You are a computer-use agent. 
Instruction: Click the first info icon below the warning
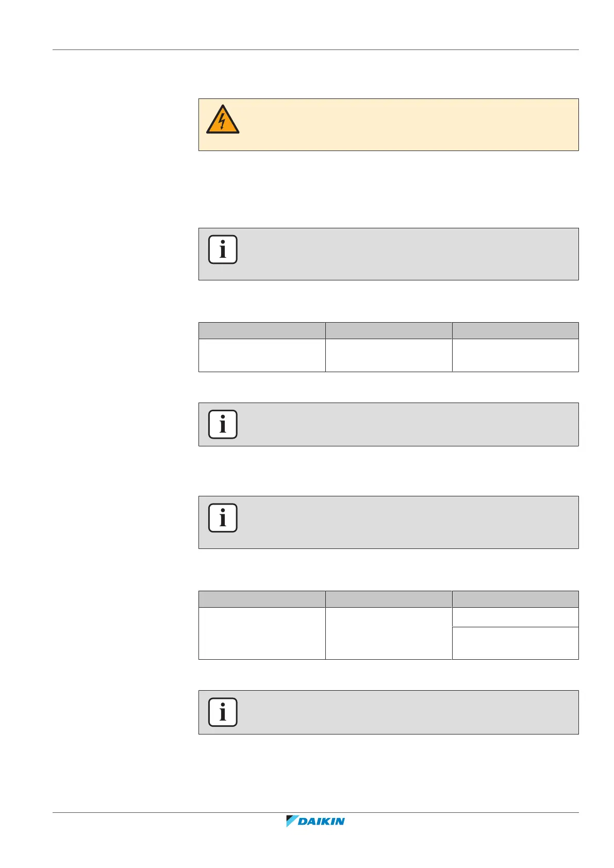223,249
